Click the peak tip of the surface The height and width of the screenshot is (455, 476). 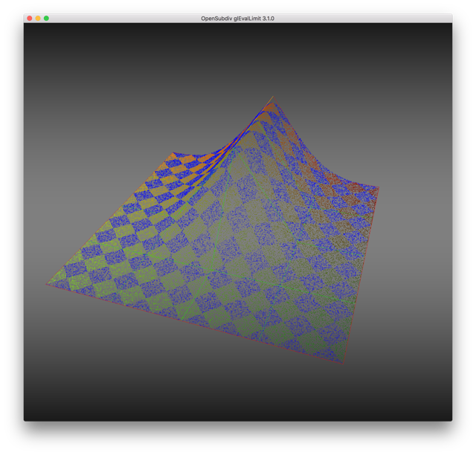273,96
